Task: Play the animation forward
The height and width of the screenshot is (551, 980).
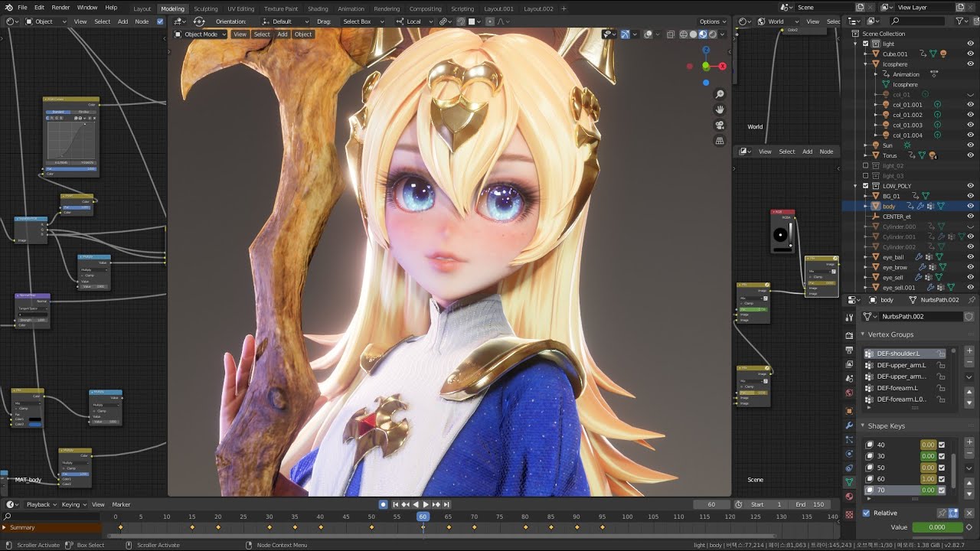Action: coord(426,504)
